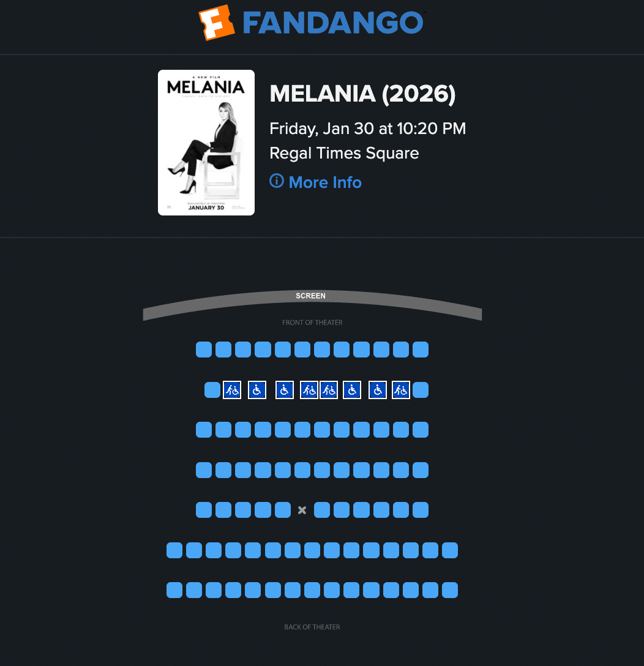Pick the regular seat right of the wheelchair seats
Image resolution: width=644 pixels, height=666 pixels.
(x=421, y=390)
